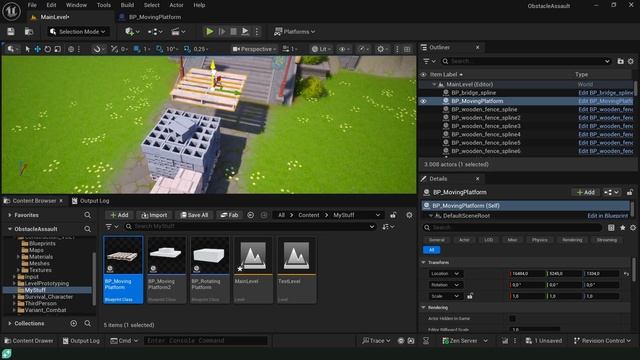
Task: Open the play options three-dot menu
Action: tap(257, 31)
